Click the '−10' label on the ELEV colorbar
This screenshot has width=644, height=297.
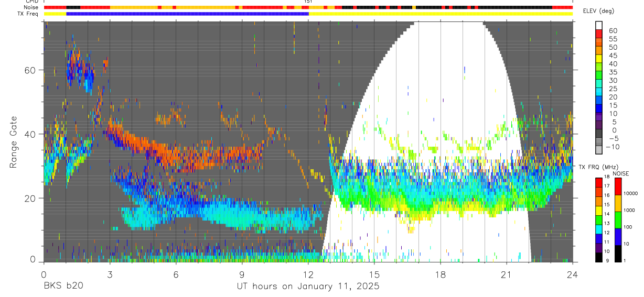pos(614,147)
